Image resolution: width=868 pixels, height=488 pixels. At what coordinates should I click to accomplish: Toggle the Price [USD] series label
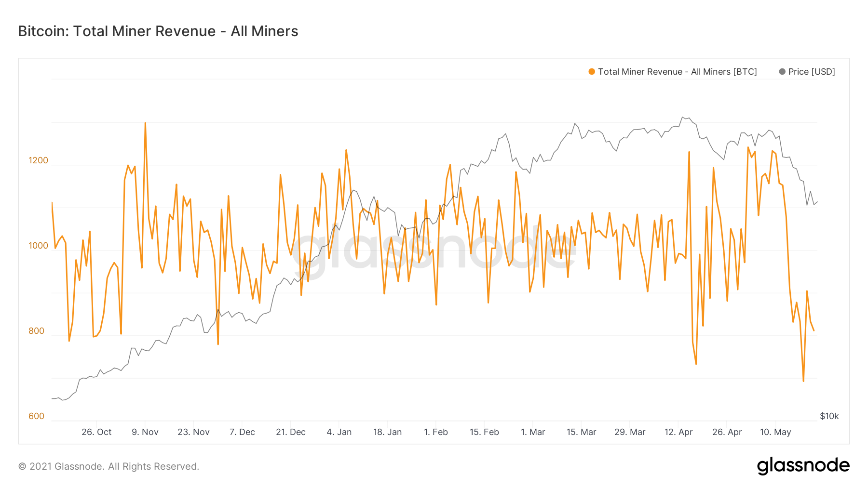coord(812,72)
